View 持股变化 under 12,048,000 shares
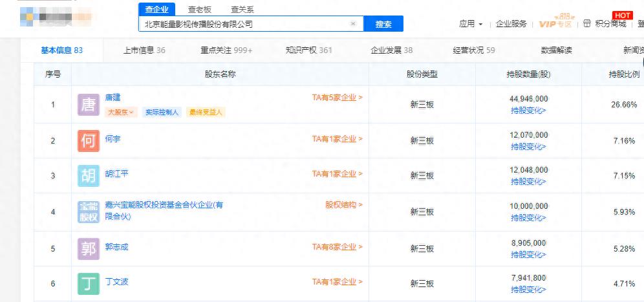644x302 pixels. point(529,182)
